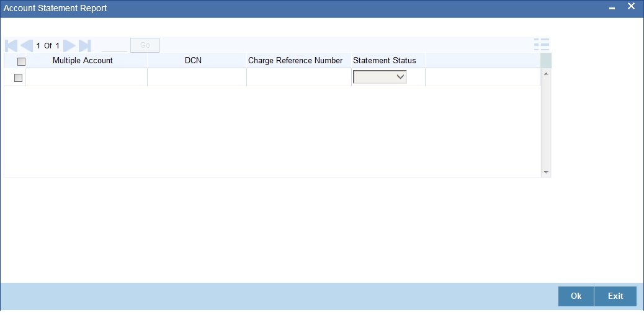Click the DCN column header
The width and height of the screenshot is (644, 315).
coord(193,60)
